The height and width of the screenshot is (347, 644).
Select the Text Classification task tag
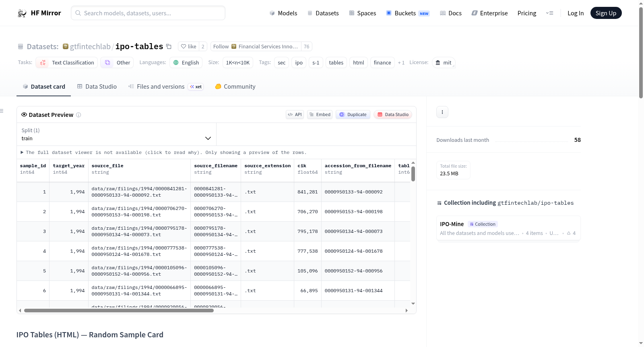66,62
